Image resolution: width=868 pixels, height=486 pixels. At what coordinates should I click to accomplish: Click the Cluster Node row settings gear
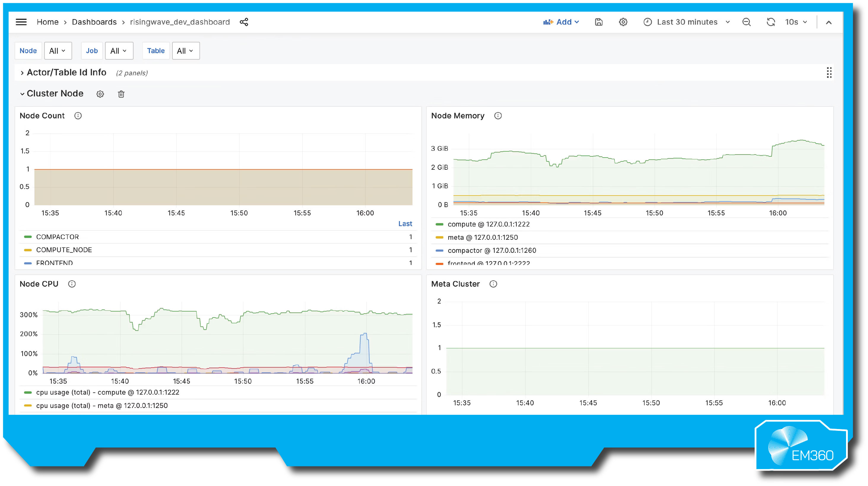click(x=100, y=94)
